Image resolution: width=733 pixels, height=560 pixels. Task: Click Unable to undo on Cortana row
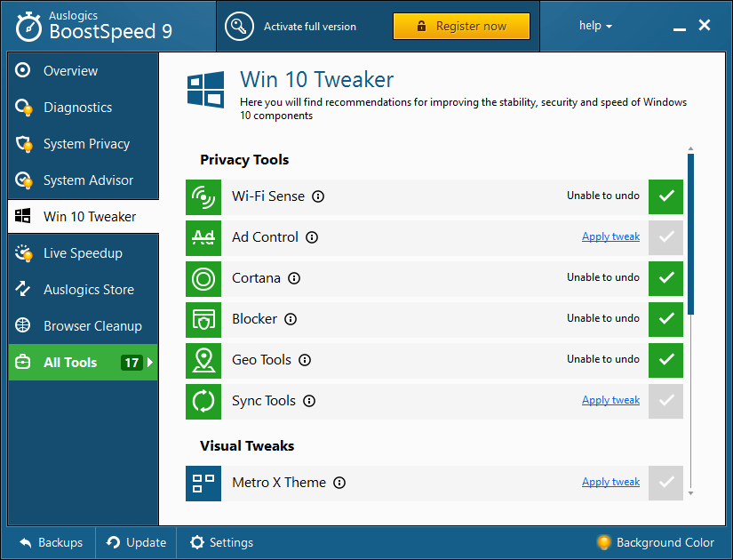click(x=603, y=277)
